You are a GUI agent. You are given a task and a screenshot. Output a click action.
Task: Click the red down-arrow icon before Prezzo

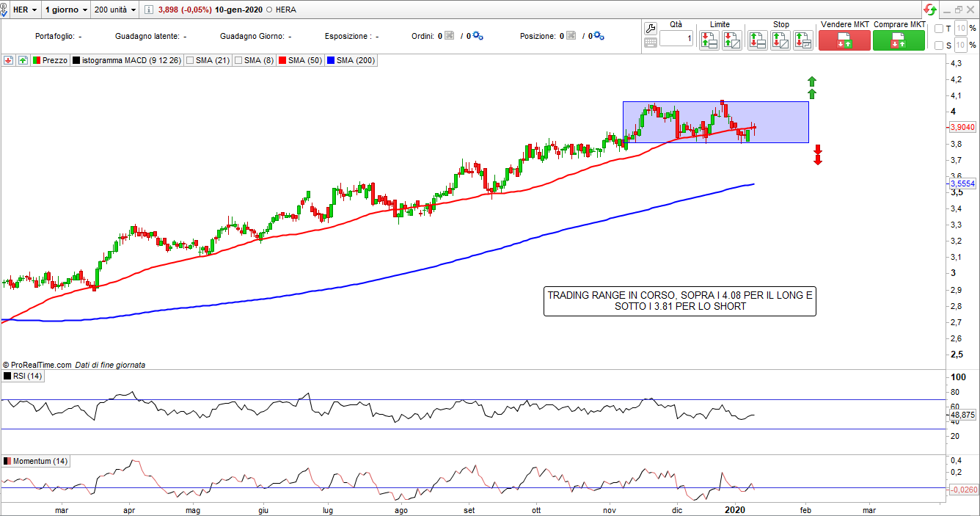point(9,60)
